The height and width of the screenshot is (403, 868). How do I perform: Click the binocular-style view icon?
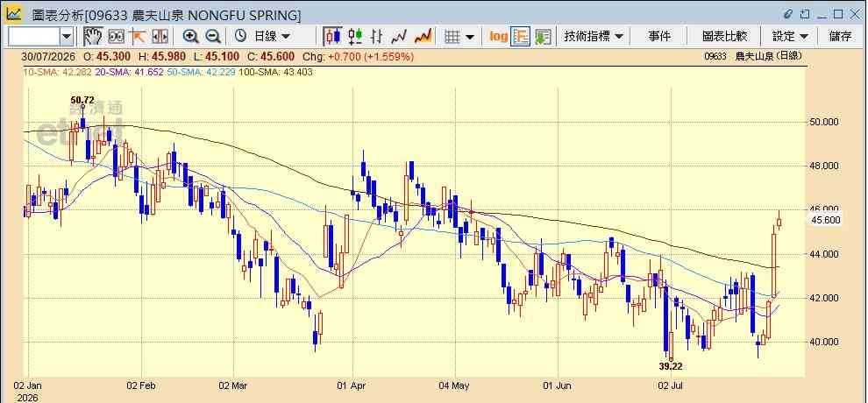point(116,37)
